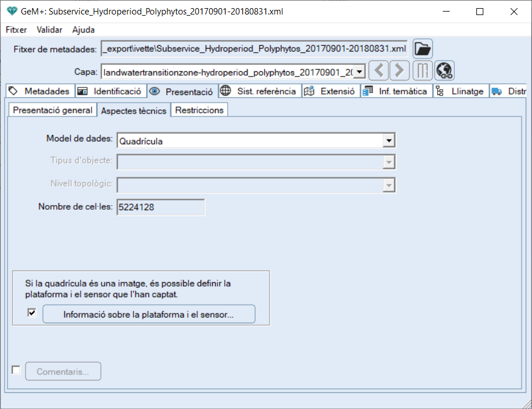Go to previous layer with left arrow
The width and height of the screenshot is (532, 409).
tap(378, 71)
